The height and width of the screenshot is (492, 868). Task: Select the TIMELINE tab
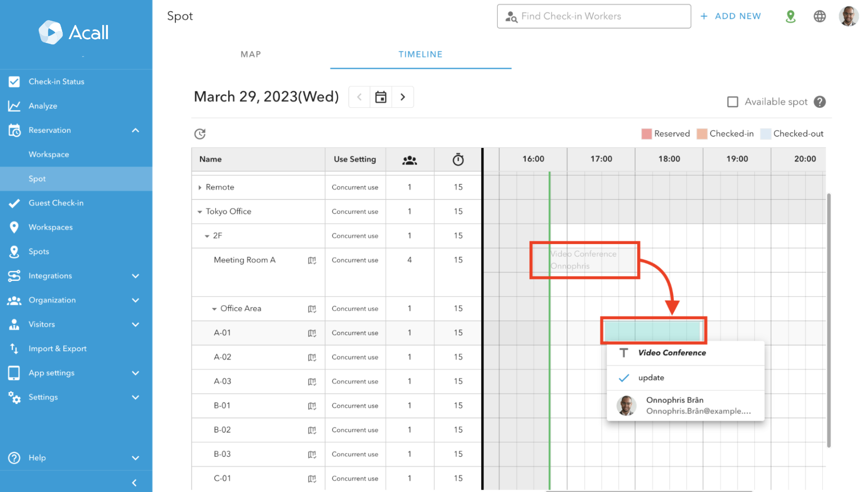(420, 54)
